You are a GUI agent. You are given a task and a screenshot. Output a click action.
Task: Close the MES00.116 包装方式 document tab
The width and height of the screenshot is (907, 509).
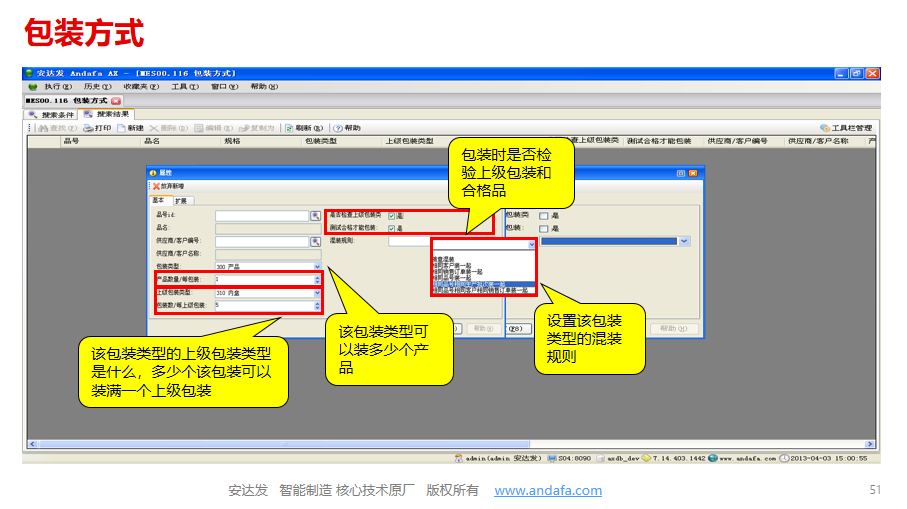[x=116, y=101]
